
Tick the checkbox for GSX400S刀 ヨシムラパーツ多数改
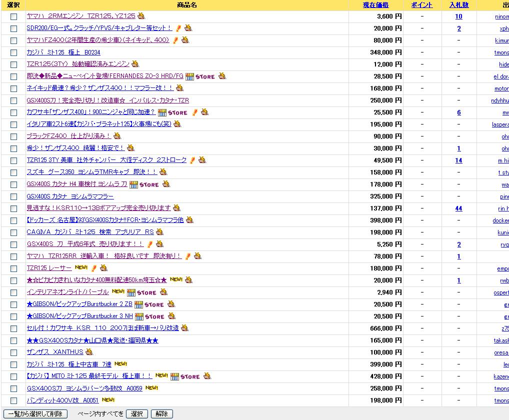click(x=13, y=389)
